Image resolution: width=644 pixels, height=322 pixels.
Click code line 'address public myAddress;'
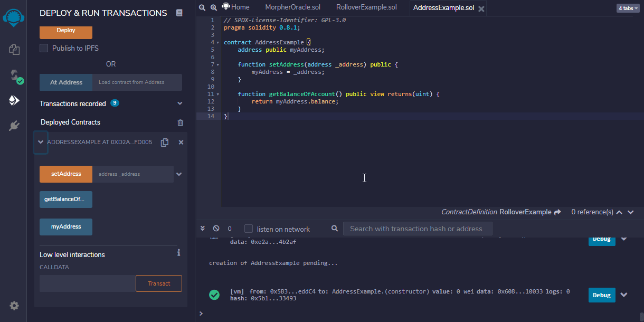pos(281,50)
